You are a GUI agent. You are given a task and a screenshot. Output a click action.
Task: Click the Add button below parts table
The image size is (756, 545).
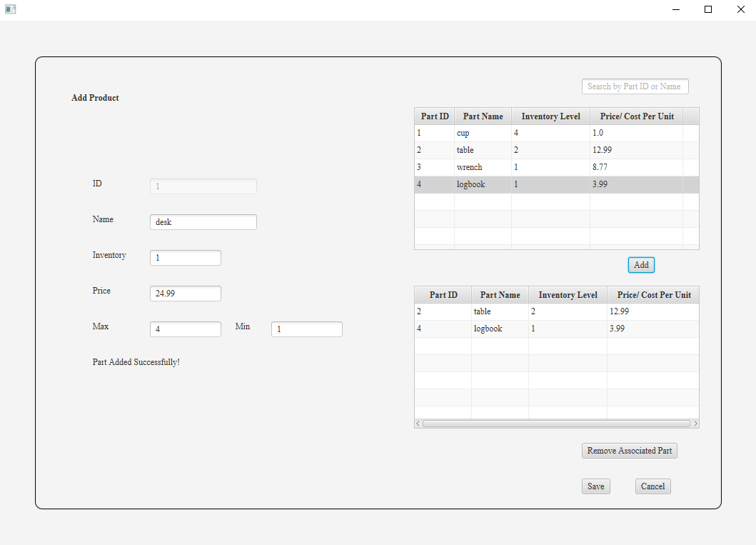[641, 265]
